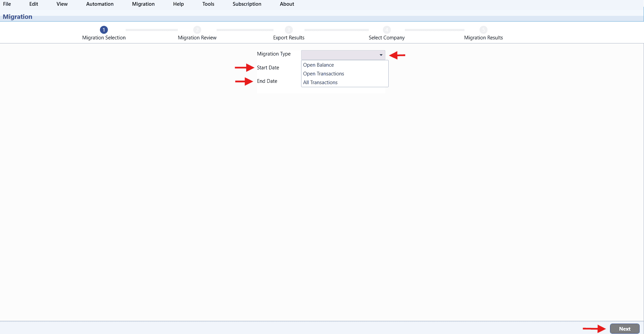Image resolution: width=644 pixels, height=334 pixels.
Task: Click the Export Results step label
Action: pos(289,38)
